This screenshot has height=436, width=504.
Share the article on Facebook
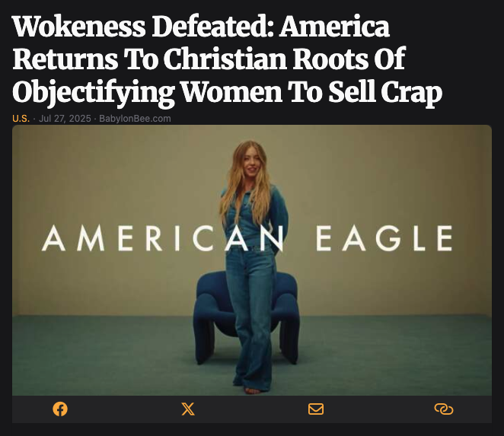(x=60, y=409)
